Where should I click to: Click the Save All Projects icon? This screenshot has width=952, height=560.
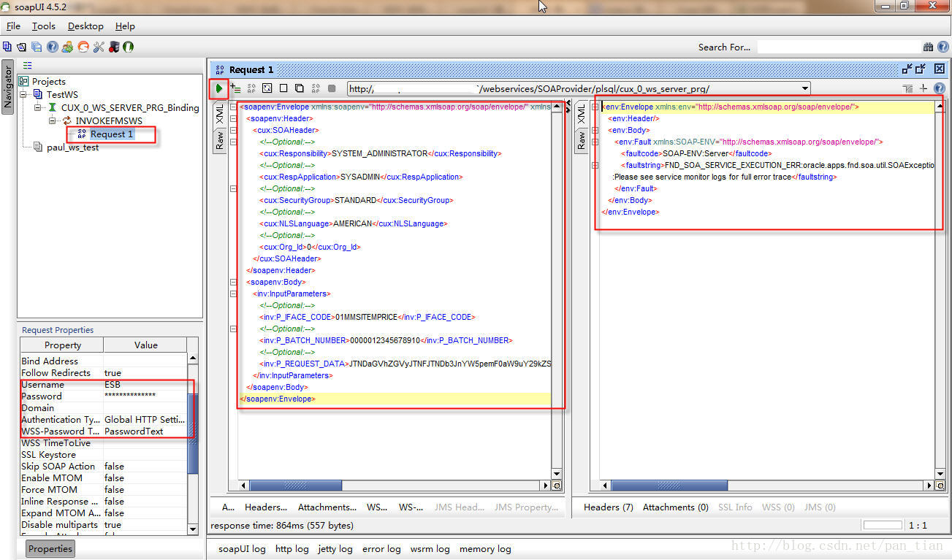click(x=37, y=47)
